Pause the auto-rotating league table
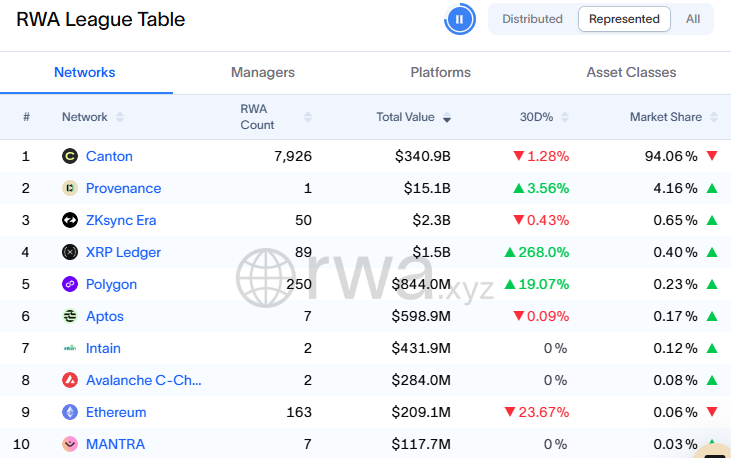Image resolution: width=731 pixels, height=458 pixels. tap(460, 19)
